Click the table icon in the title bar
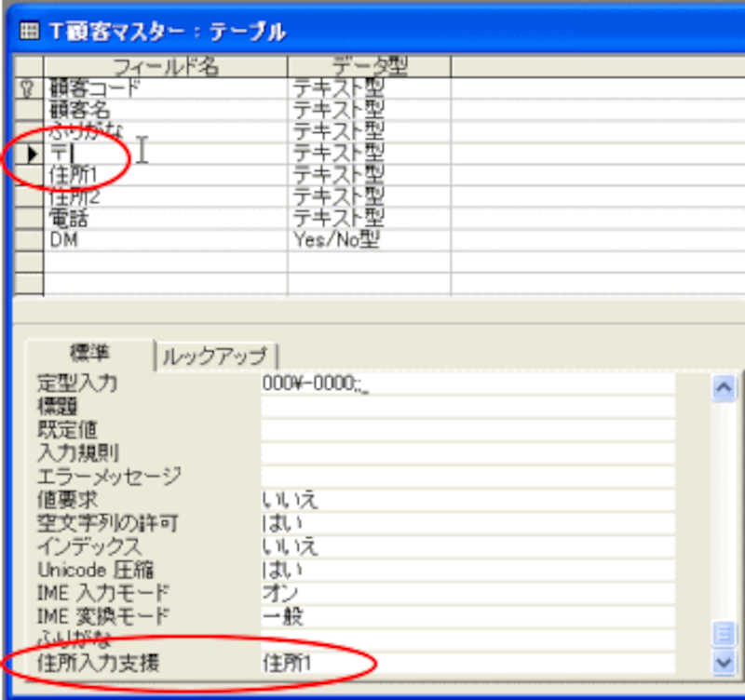 (29, 30)
